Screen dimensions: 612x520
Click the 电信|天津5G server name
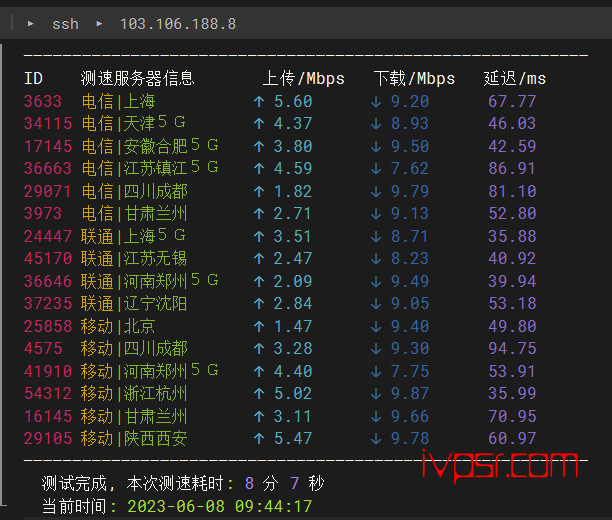[x=133, y=123]
